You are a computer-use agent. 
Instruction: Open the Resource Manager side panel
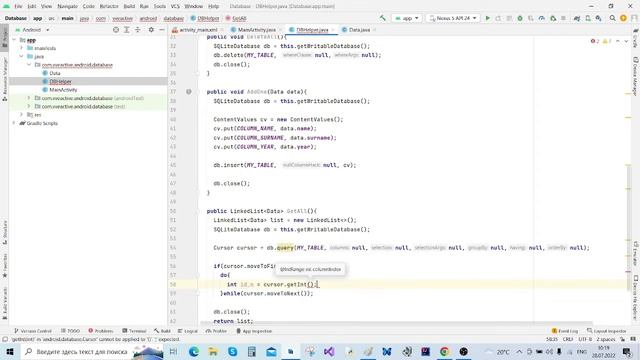click(x=4, y=79)
